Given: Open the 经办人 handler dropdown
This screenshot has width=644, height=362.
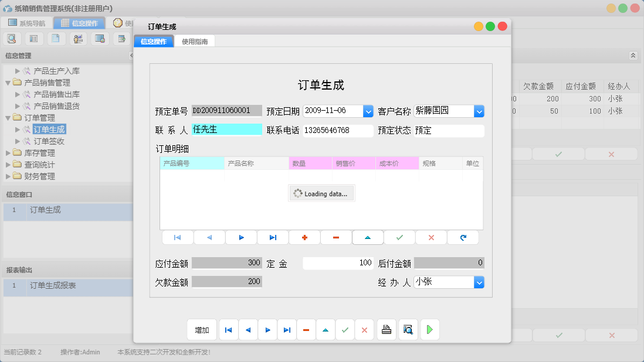Looking at the screenshot, I should point(480,281).
